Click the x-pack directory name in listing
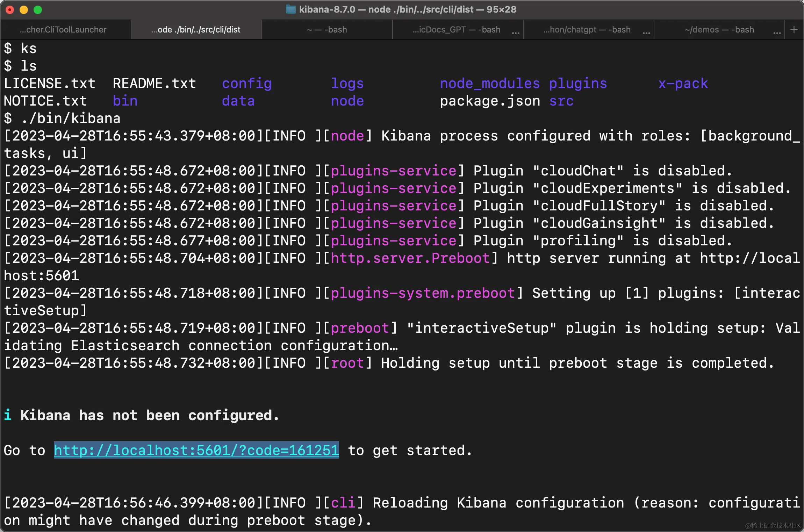The width and height of the screenshot is (804, 532). 683,84
